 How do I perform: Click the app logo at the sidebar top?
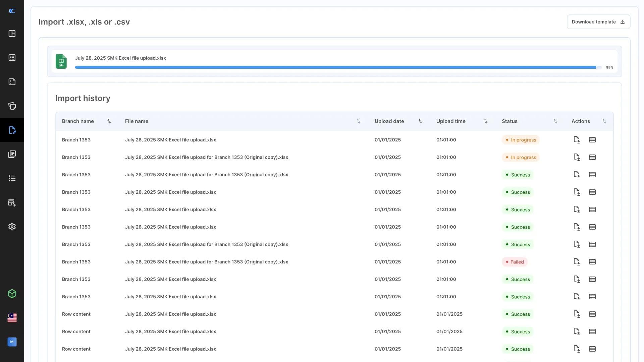(12, 11)
